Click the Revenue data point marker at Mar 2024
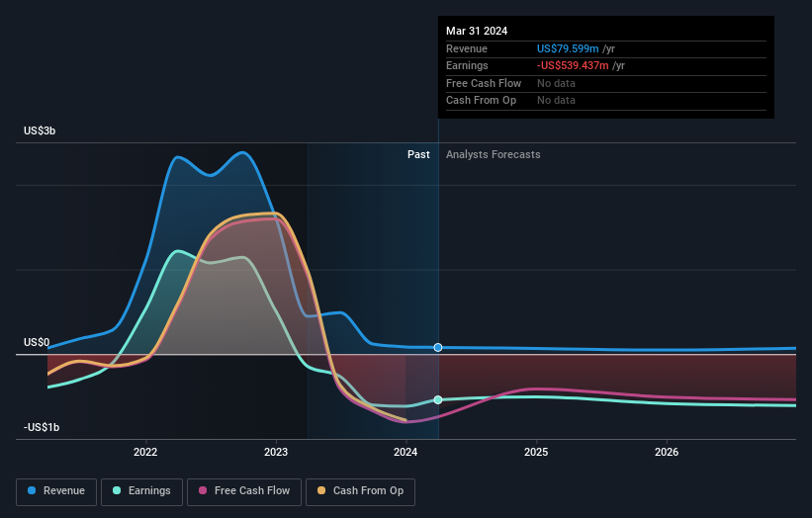The height and width of the screenshot is (518, 812). pos(438,347)
